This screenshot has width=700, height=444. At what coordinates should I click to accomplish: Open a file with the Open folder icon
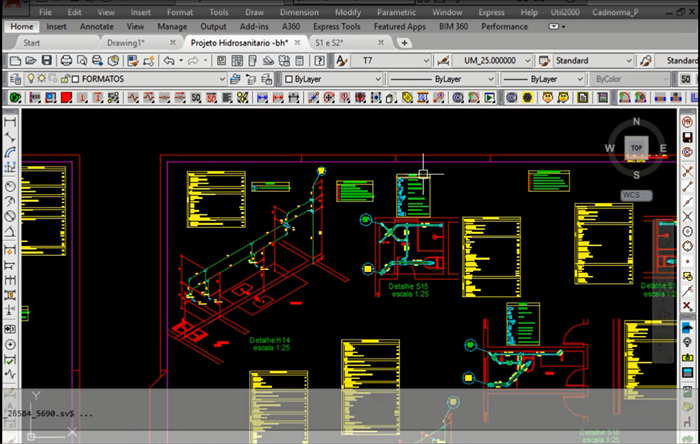(30, 61)
